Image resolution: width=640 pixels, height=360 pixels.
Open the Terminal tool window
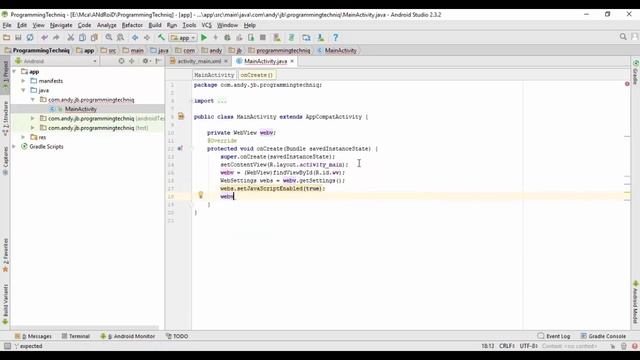76,336
